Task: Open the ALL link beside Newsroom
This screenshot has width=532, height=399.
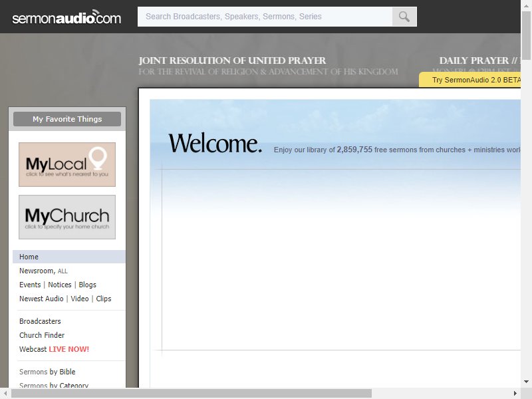Action: (63, 271)
